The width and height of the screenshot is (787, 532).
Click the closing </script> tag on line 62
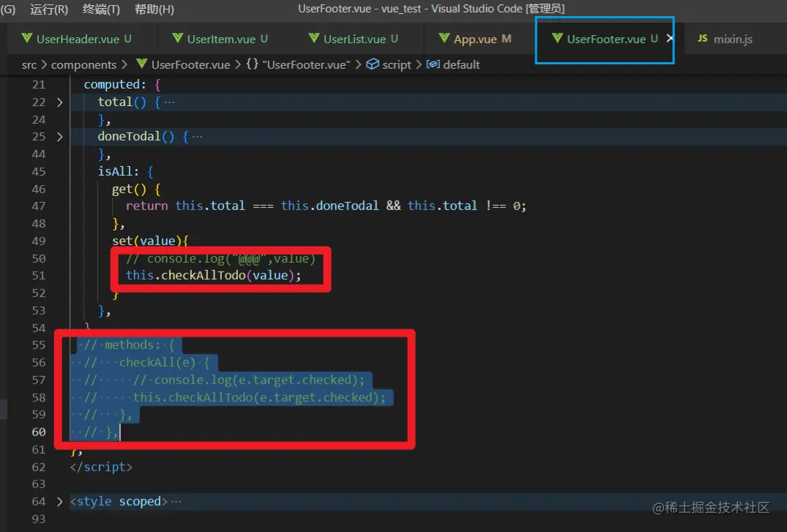(101, 467)
